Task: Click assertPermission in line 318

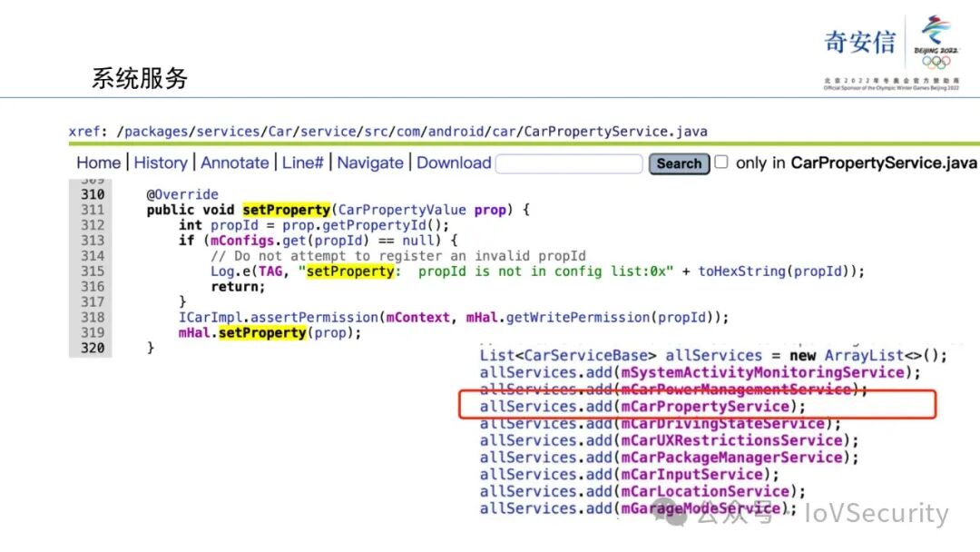Action: [314, 318]
